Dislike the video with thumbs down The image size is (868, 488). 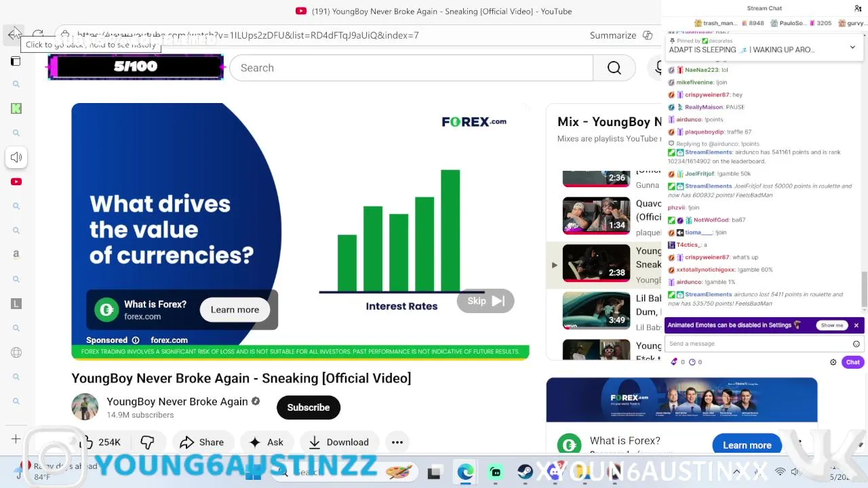[x=147, y=442]
